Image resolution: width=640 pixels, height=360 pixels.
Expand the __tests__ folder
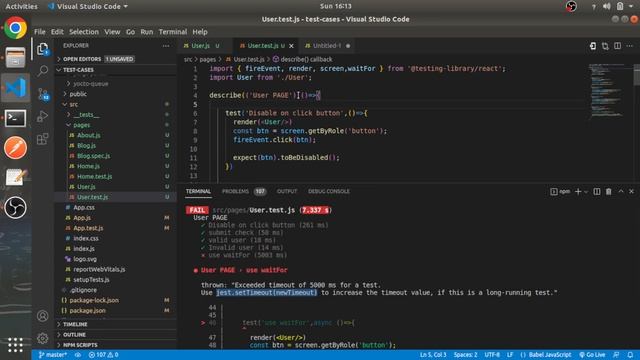click(116, 115)
